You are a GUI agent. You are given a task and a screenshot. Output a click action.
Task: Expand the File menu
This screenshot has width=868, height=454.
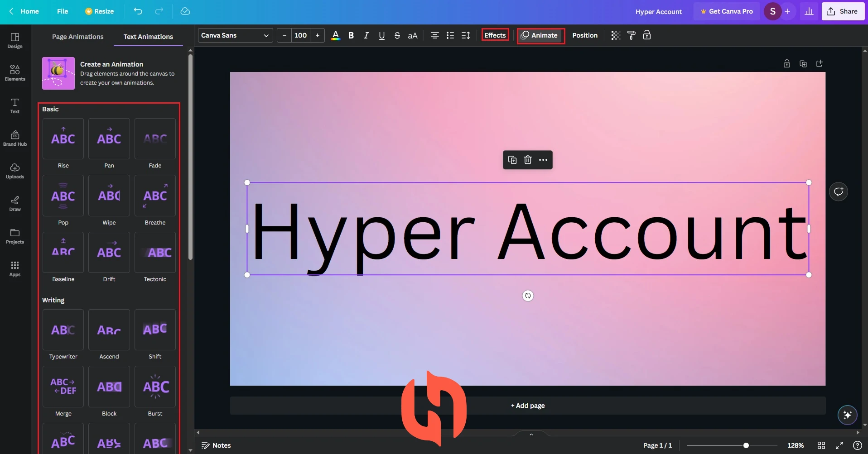[63, 11]
